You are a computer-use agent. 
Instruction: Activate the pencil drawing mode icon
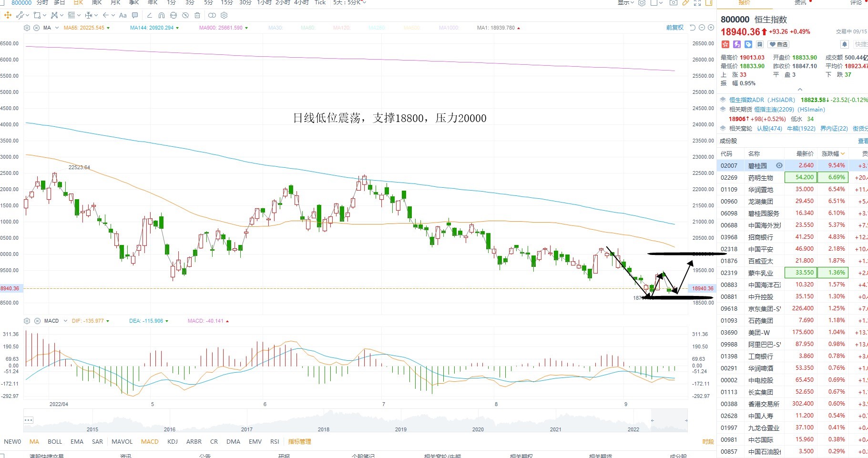685,2
